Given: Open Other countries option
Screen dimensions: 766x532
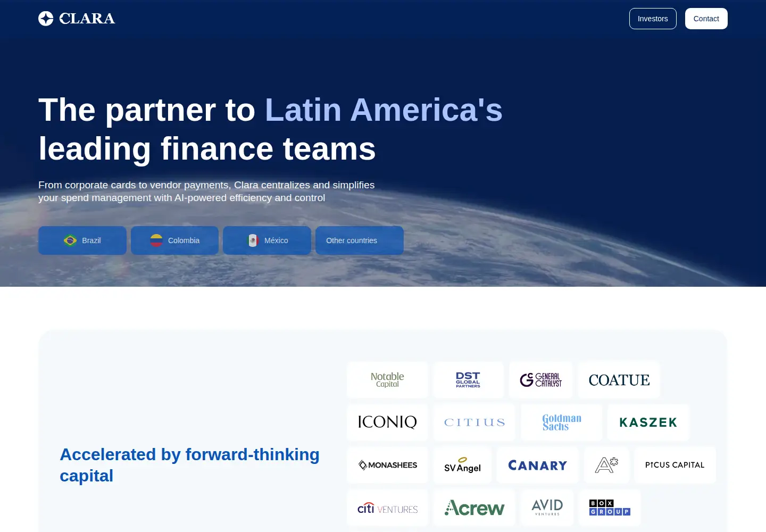Looking at the screenshot, I should click(360, 240).
